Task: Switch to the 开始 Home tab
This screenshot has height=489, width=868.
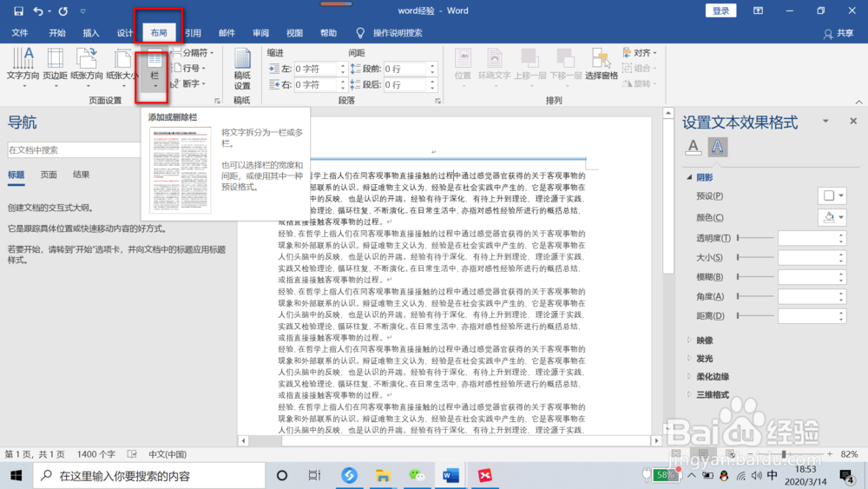Action: 57,33
